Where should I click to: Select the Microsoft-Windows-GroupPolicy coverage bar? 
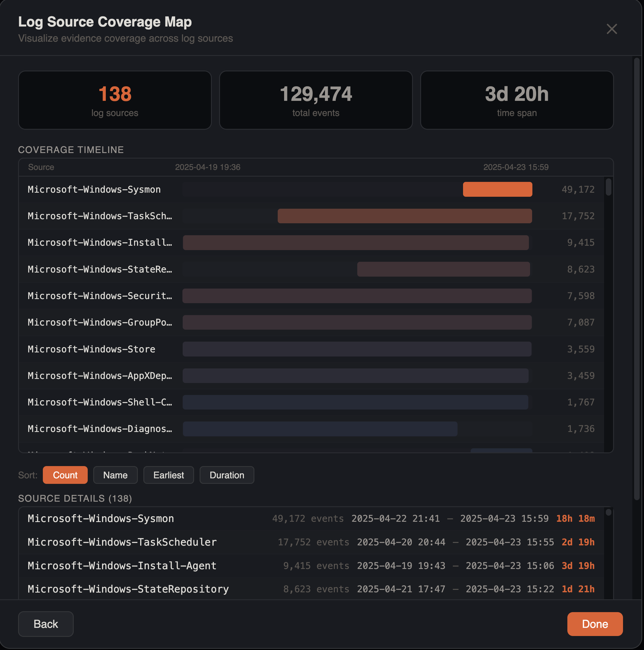click(356, 322)
